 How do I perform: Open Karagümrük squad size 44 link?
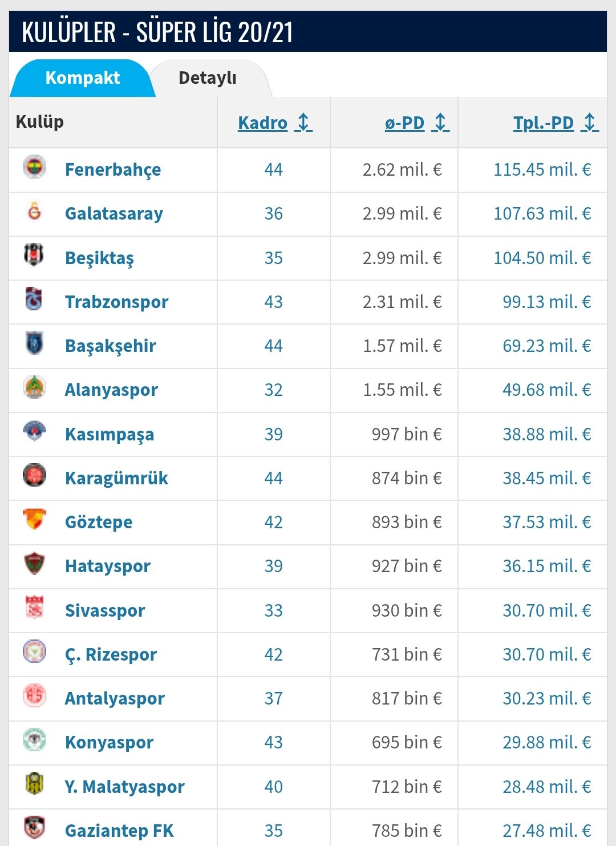(273, 478)
